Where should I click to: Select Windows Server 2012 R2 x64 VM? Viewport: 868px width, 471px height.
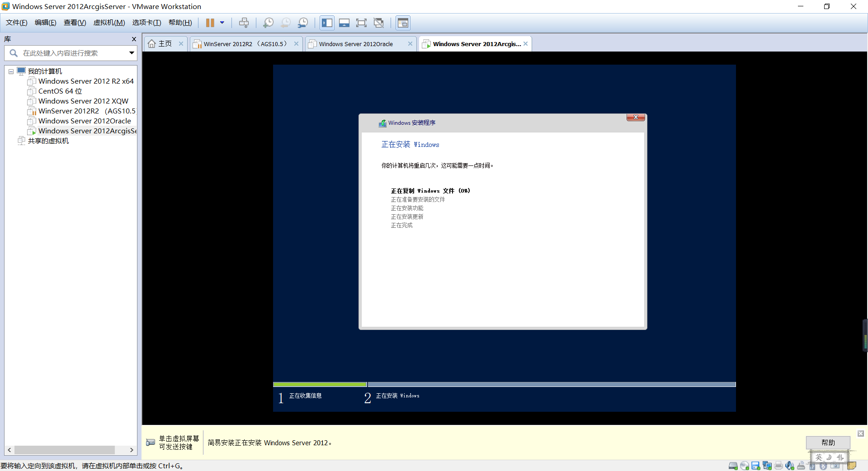pyautogui.click(x=86, y=81)
